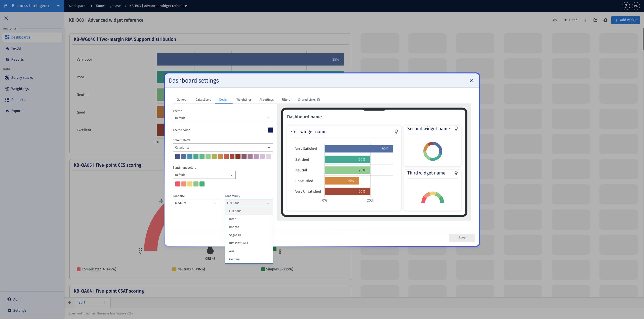The image size is (644, 319).
Task: Close the sidebar with the X icon
Action: tap(6, 18)
